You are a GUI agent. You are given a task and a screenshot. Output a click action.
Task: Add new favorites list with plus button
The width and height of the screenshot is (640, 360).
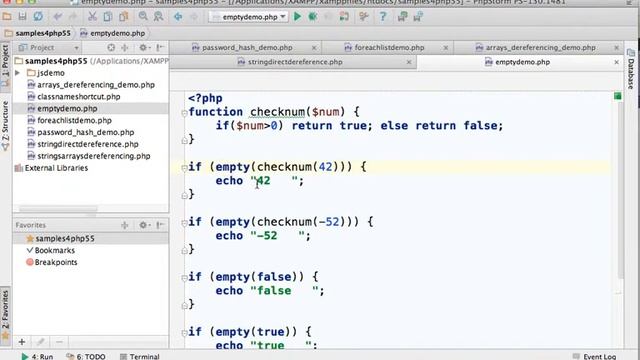pyautogui.click(x=22, y=342)
